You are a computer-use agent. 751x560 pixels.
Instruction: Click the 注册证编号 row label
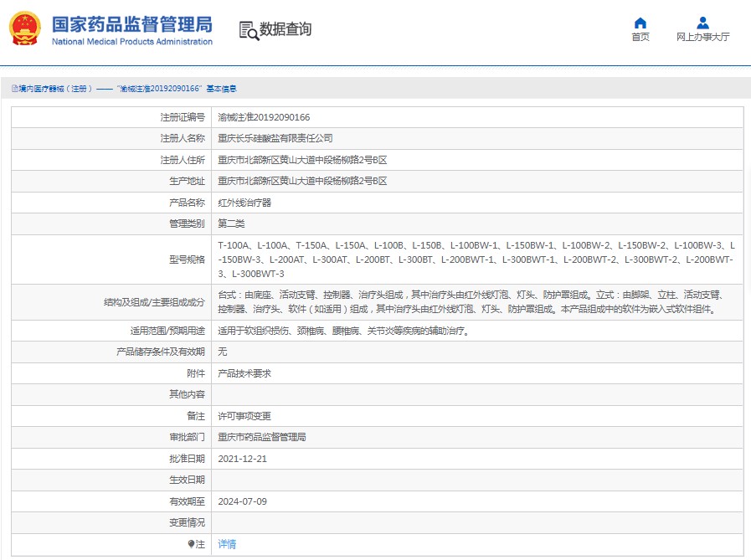[x=183, y=117]
